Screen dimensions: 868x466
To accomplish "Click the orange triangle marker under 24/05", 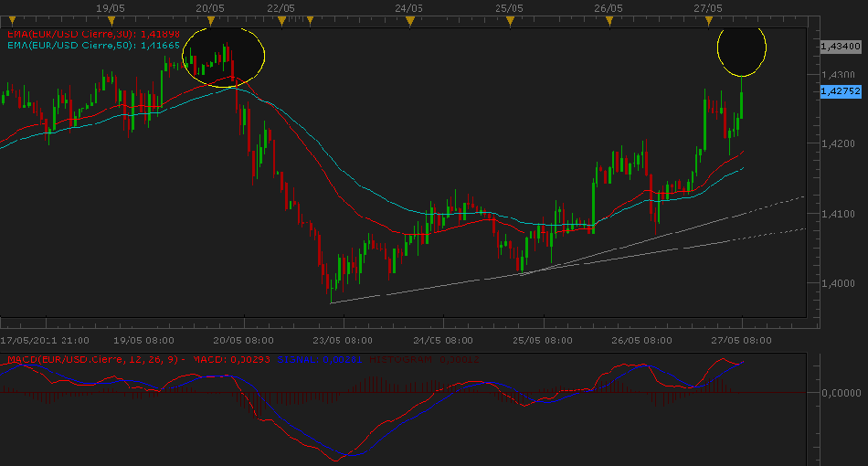I will tap(410, 18).
